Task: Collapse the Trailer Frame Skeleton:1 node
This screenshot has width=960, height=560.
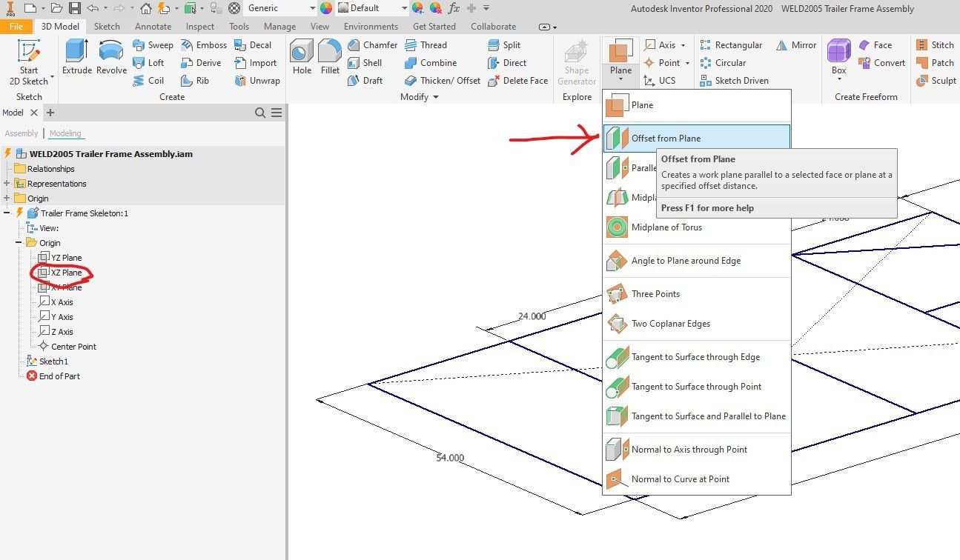Action: pyautogui.click(x=7, y=213)
